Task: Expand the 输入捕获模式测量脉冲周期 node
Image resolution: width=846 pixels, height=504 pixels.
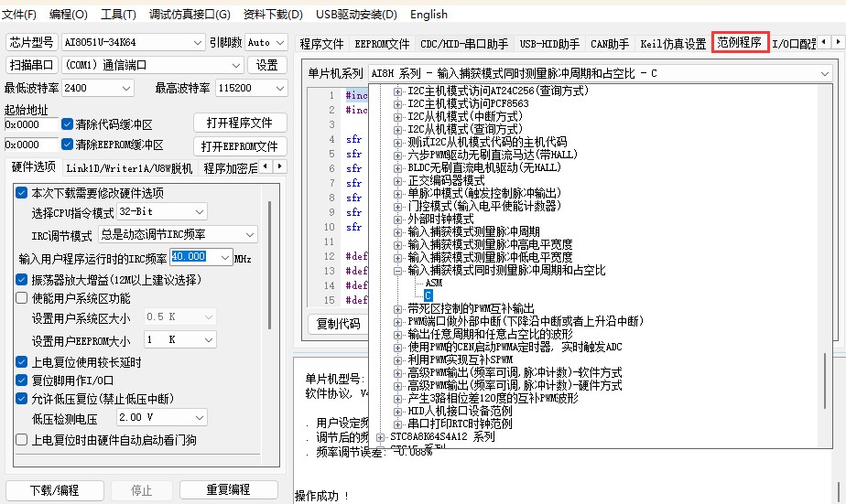Action: (397, 232)
